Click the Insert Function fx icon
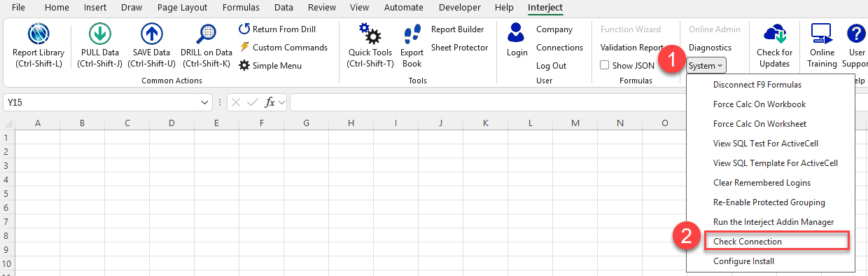Viewport: 868px width, 276px height. pos(270,102)
